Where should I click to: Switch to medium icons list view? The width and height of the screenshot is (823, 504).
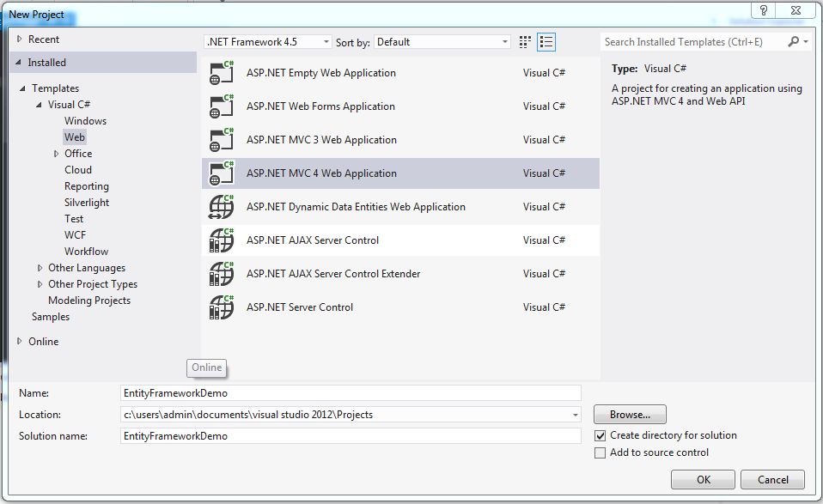coord(546,42)
